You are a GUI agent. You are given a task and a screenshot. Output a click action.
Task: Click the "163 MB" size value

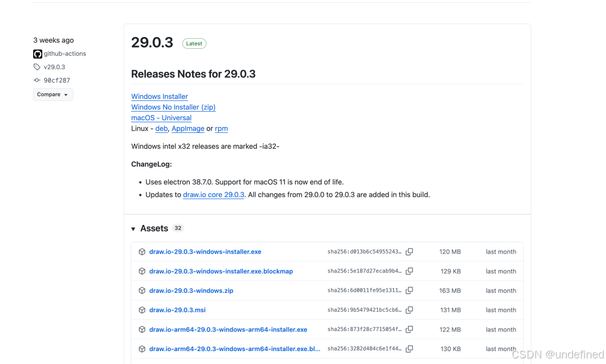click(x=450, y=291)
